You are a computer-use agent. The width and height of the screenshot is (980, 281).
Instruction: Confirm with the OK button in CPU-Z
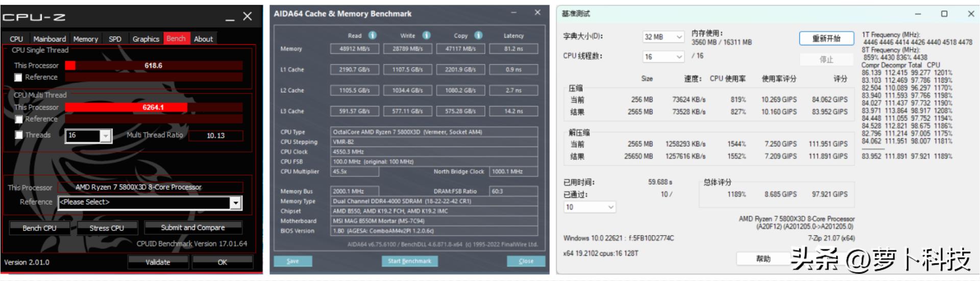pyautogui.click(x=223, y=262)
